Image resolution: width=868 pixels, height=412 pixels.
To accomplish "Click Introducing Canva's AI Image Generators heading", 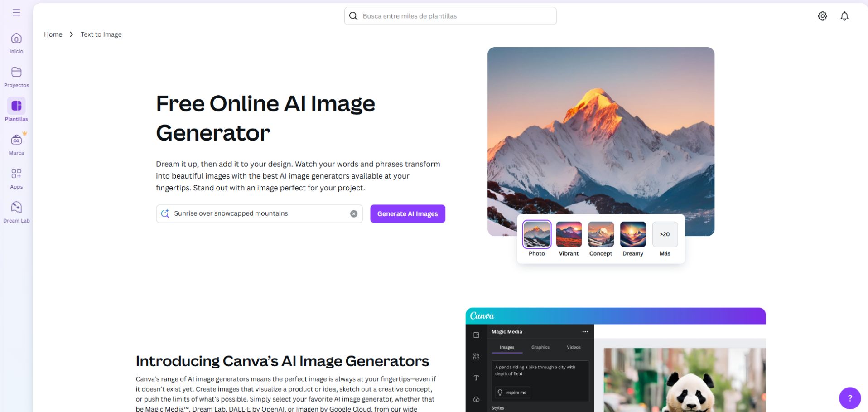I will pos(282,361).
